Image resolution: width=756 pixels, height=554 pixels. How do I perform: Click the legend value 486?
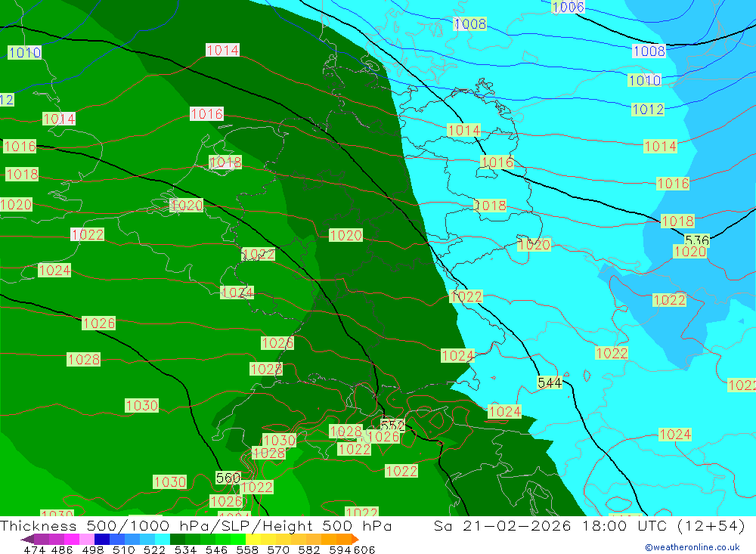(62, 549)
